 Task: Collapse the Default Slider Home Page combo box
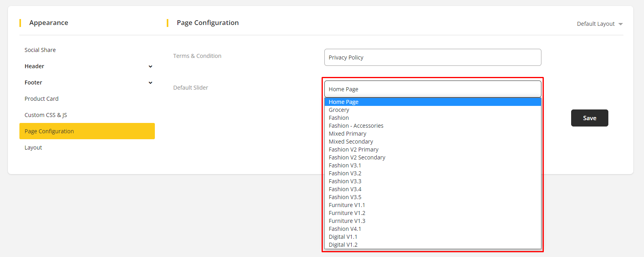click(433, 89)
